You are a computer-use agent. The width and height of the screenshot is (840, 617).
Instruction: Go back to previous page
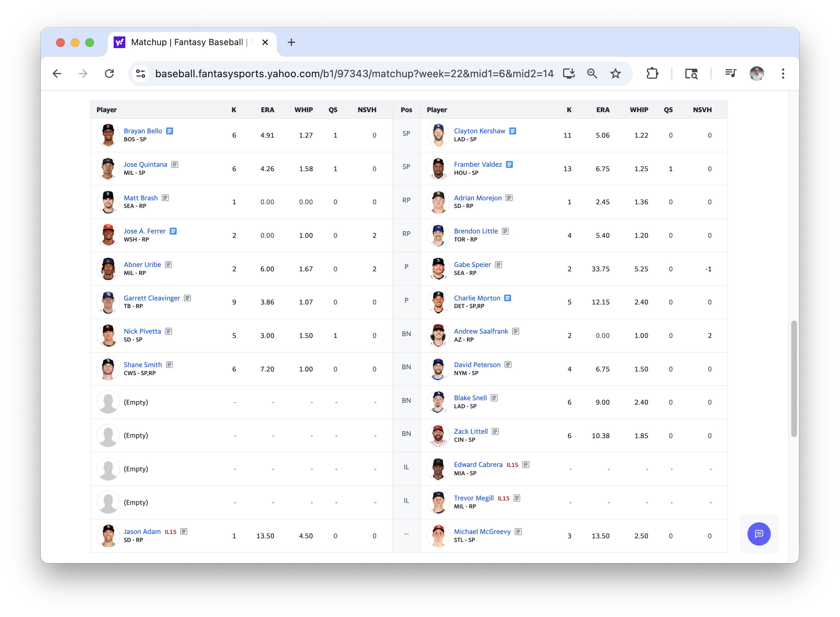click(x=57, y=74)
